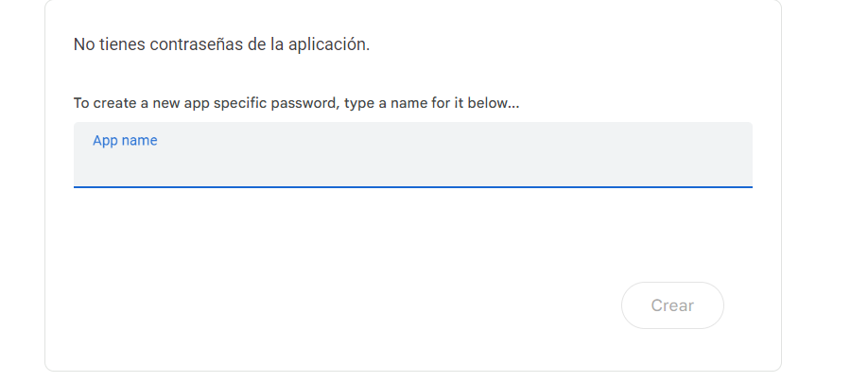Click the "No tienes contraseñas de la aplicación" message
This screenshot has height=382, width=868.
coord(221,45)
